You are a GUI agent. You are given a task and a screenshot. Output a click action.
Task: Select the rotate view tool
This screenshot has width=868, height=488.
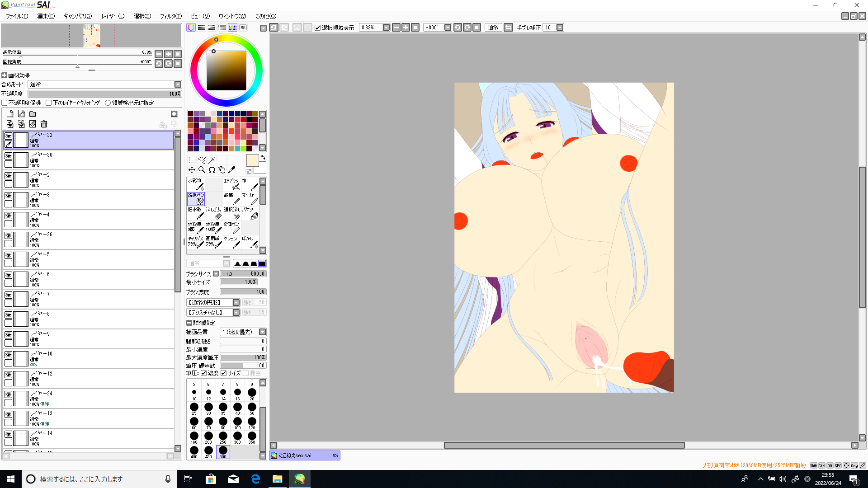[212, 170]
